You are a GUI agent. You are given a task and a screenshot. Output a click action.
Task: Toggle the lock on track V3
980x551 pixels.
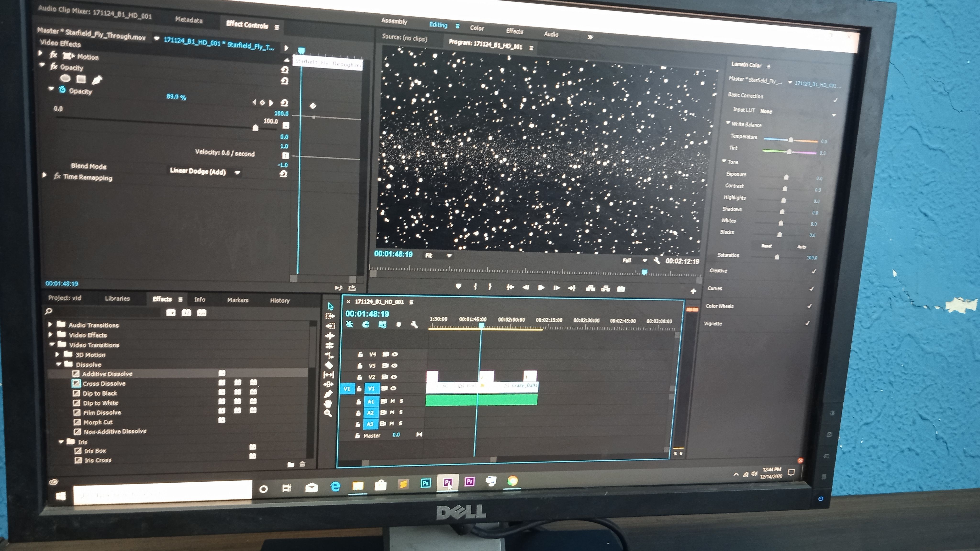(360, 366)
